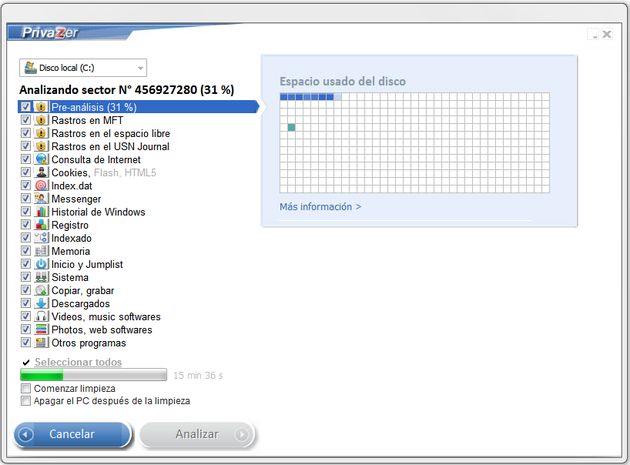Click the Otros programas icon
This screenshot has width=630, height=465.
(41, 343)
